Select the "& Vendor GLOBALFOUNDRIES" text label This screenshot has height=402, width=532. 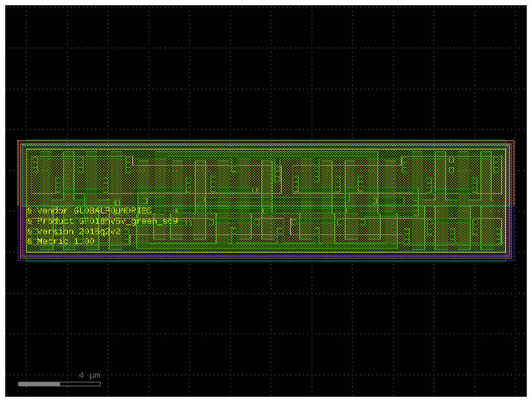point(89,211)
